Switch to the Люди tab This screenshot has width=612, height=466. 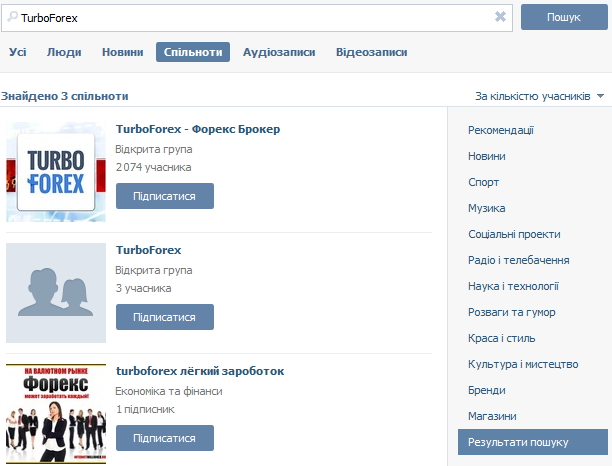tap(64, 52)
